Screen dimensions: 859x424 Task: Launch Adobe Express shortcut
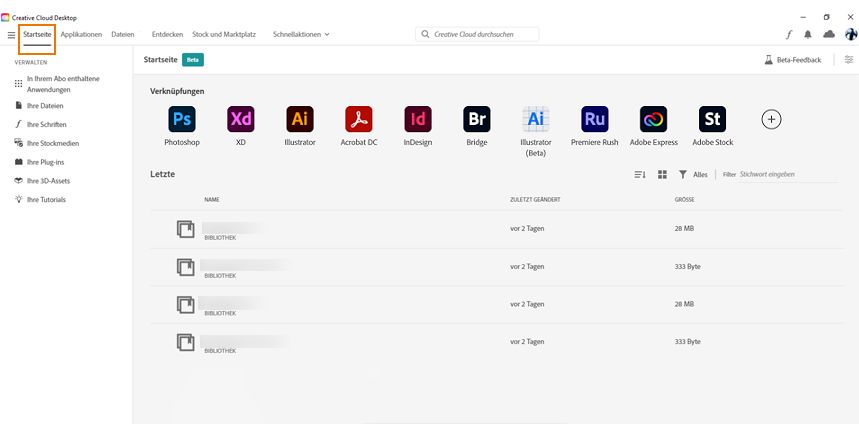coord(654,119)
